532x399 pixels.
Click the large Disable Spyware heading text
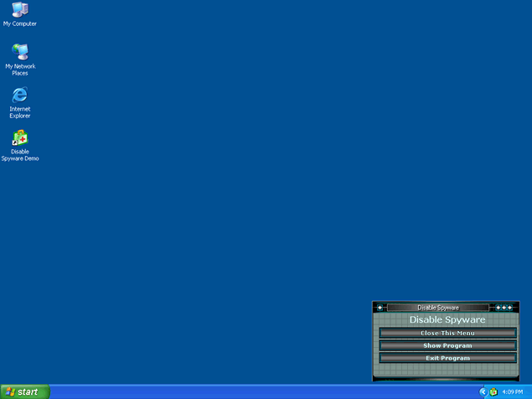coord(447,319)
